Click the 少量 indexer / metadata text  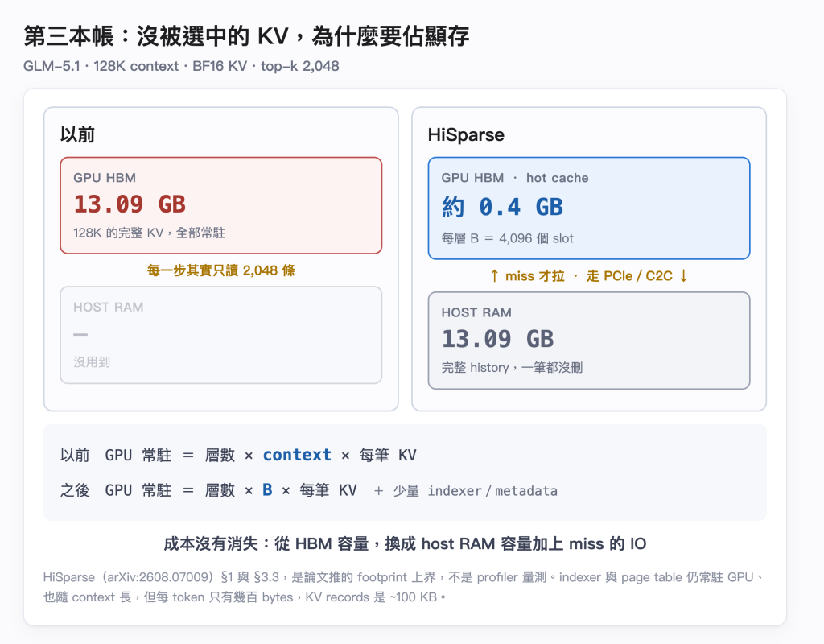[x=475, y=491]
